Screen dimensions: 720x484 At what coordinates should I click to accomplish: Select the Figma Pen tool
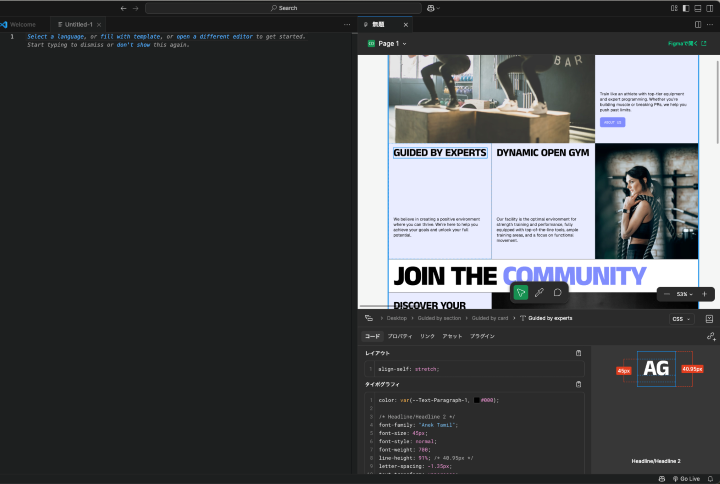point(539,293)
